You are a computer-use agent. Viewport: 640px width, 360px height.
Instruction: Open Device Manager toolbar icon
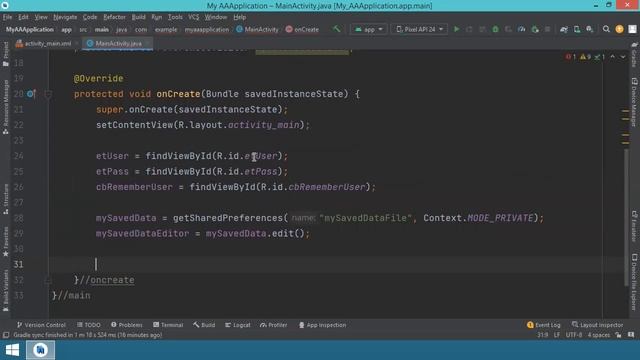click(x=577, y=29)
